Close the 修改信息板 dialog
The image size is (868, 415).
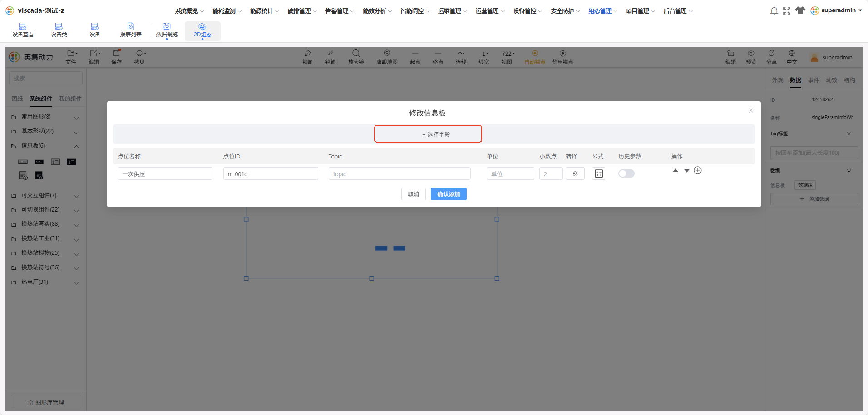[751, 110]
